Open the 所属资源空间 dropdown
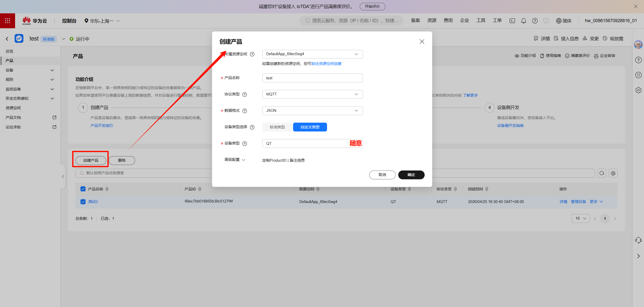 click(312, 54)
